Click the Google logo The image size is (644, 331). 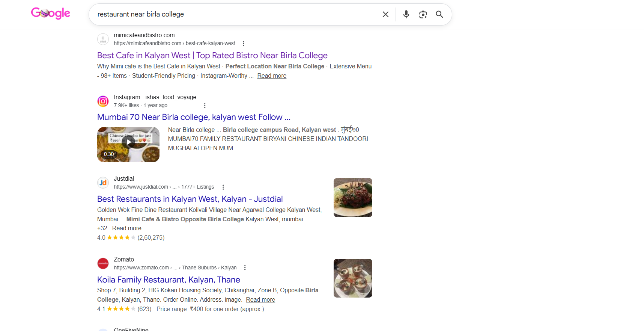pyautogui.click(x=50, y=14)
